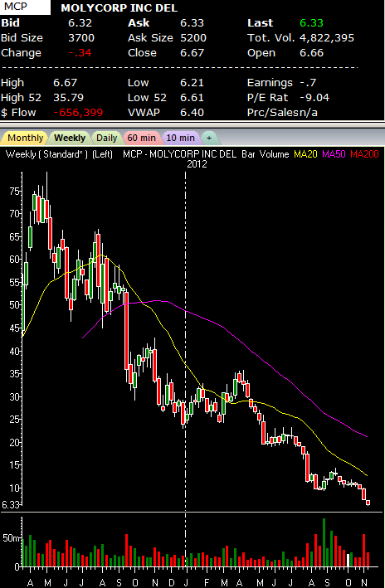Select the MA20 indicator label

pyautogui.click(x=306, y=154)
